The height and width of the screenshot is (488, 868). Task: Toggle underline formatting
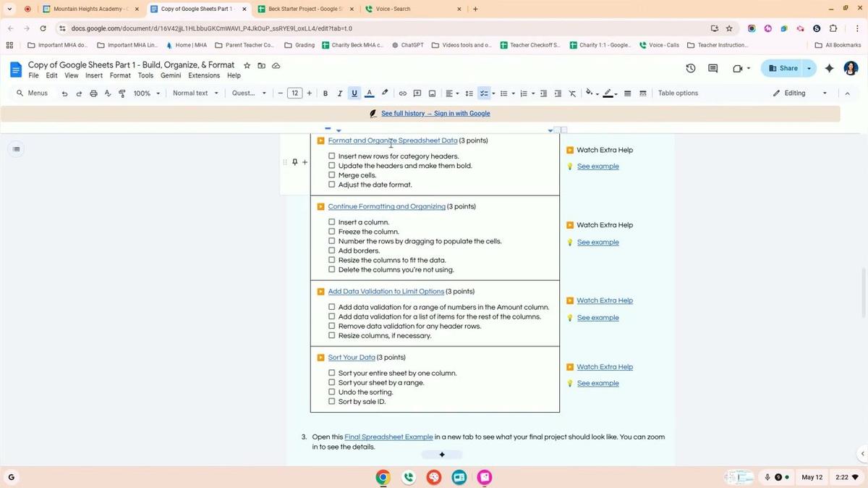pyautogui.click(x=354, y=93)
